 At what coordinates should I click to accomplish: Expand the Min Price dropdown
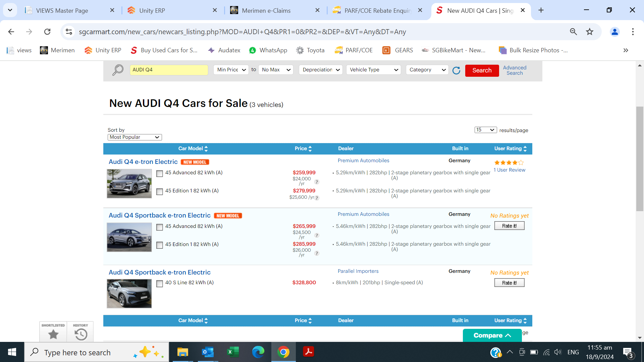pos(231,70)
